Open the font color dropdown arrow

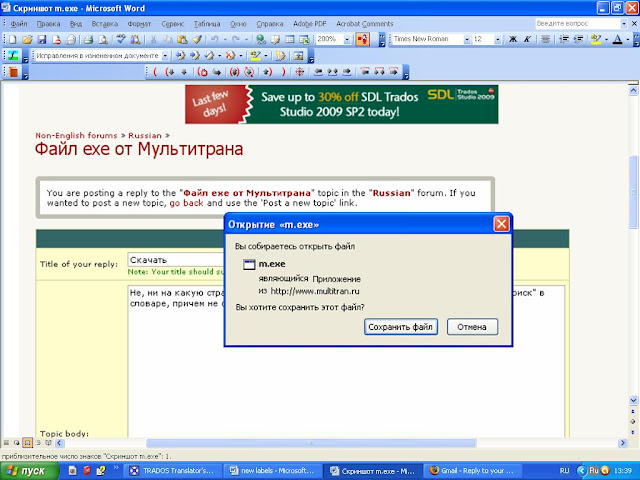627,40
